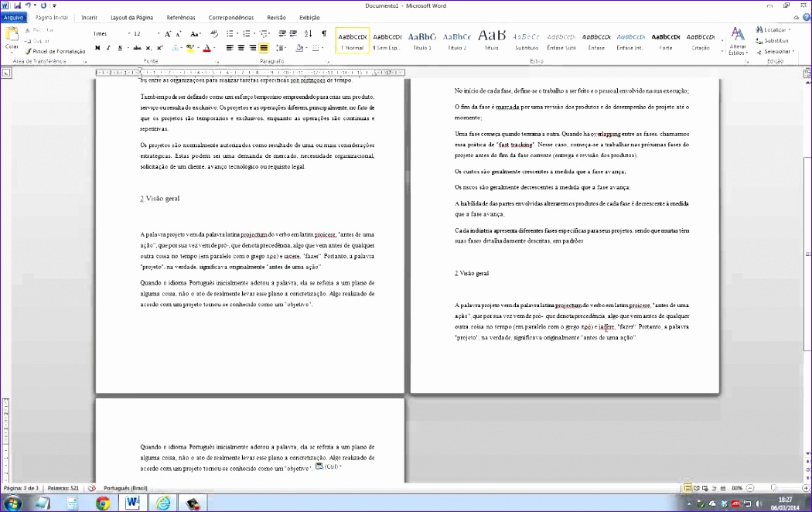The width and height of the screenshot is (812, 512).
Task: Toggle subscript x₂ formatting
Action: click(x=148, y=48)
